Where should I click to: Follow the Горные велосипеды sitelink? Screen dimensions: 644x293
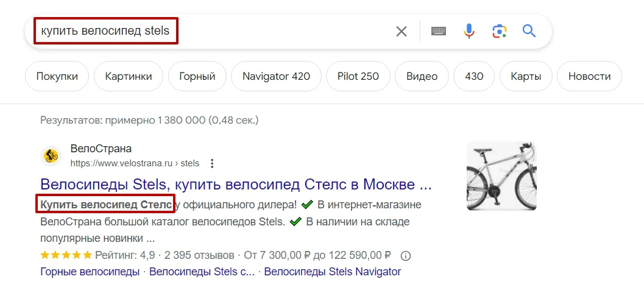click(90, 272)
